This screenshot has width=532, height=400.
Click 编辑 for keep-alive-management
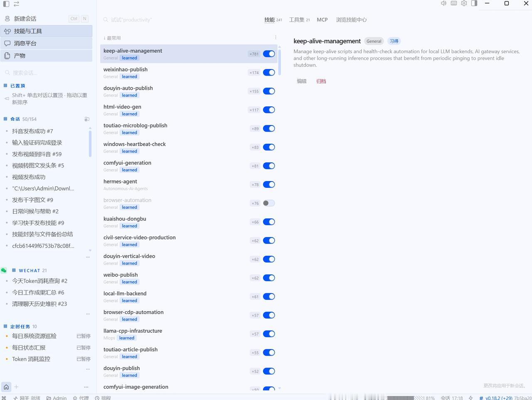pos(302,81)
